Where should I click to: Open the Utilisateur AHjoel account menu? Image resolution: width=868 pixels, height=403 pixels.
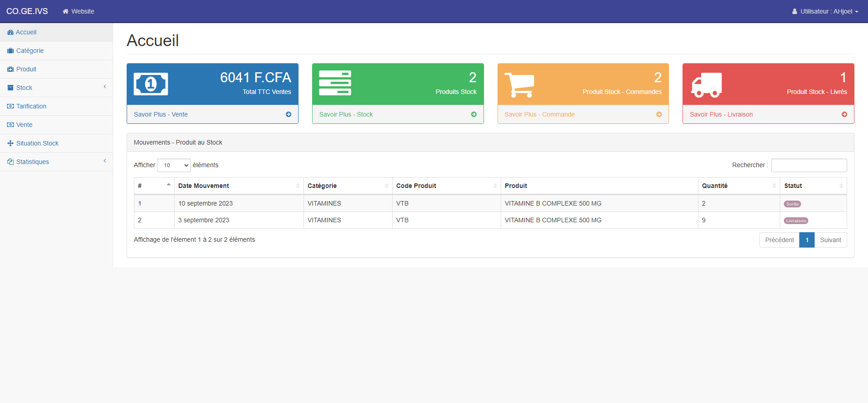point(825,11)
